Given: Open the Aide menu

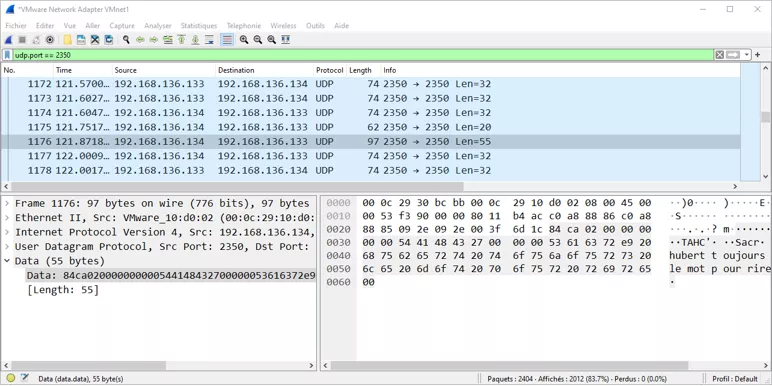Looking at the screenshot, I should [x=342, y=26].
